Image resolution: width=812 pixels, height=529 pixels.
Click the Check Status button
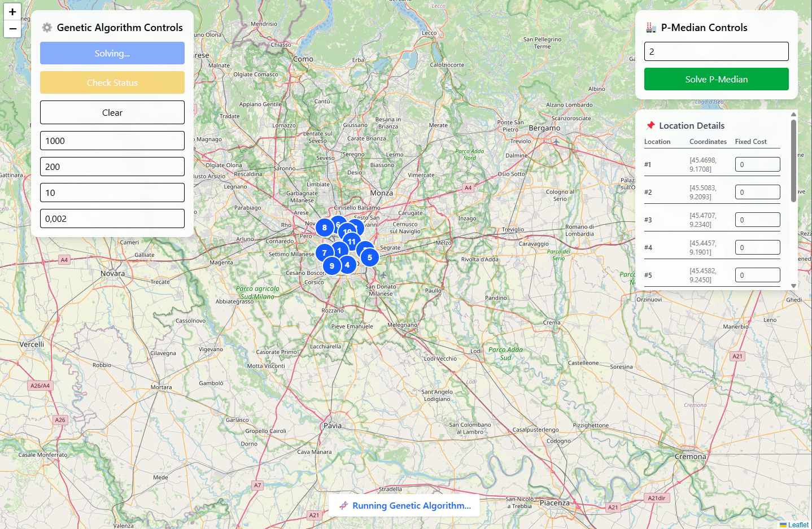[112, 82]
